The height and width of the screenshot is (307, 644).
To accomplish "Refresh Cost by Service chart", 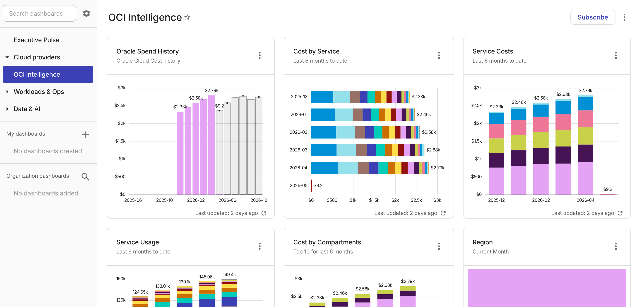I will [443, 213].
